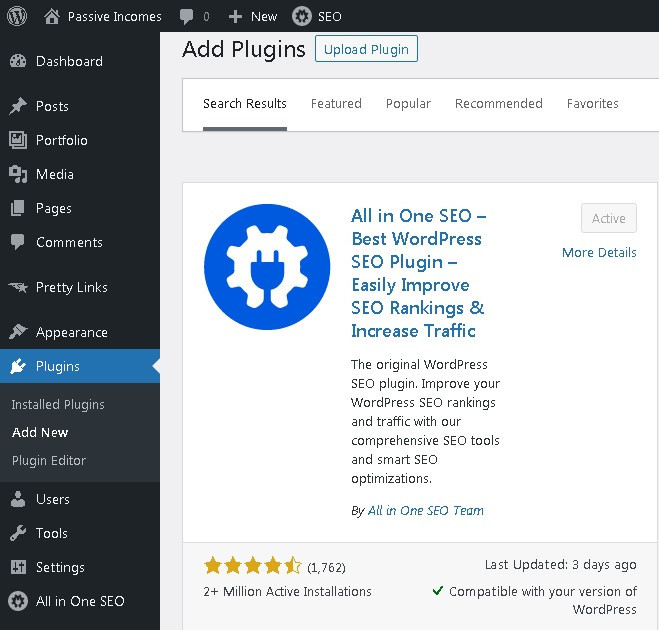Open the Appearance menu
This screenshot has width=659, height=630.
[72, 332]
